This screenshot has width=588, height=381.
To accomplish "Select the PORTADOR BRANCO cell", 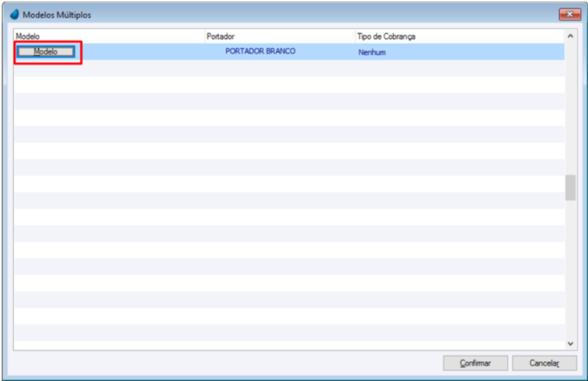I will click(x=260, y=51).
